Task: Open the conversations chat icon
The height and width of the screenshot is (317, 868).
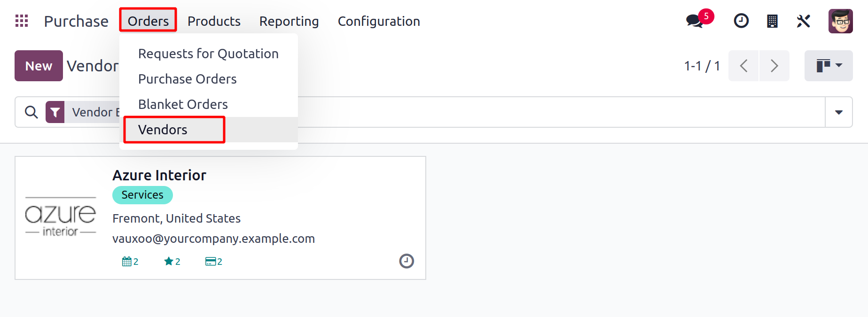Action: [695, 21]
